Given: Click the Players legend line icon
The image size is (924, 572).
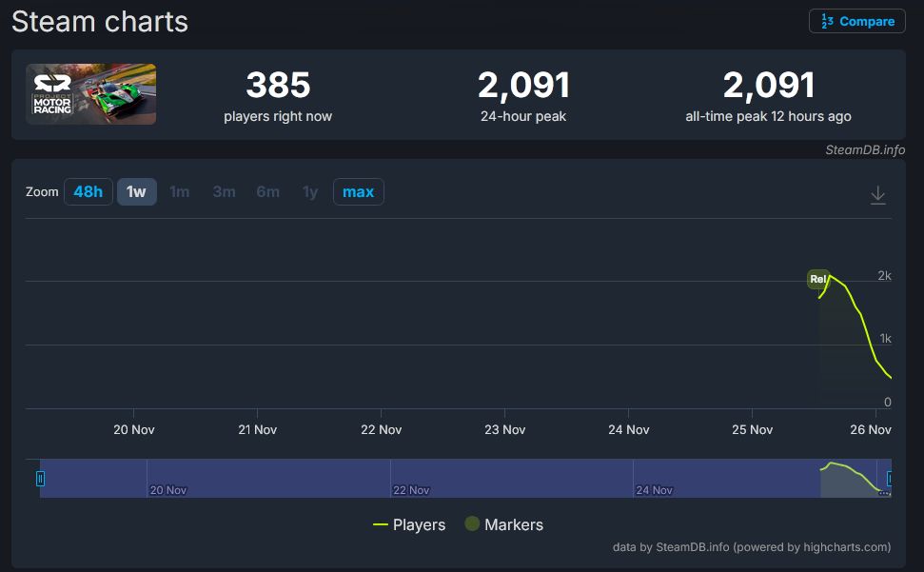Looking at the screenshot, I should (x=383, y=524).
